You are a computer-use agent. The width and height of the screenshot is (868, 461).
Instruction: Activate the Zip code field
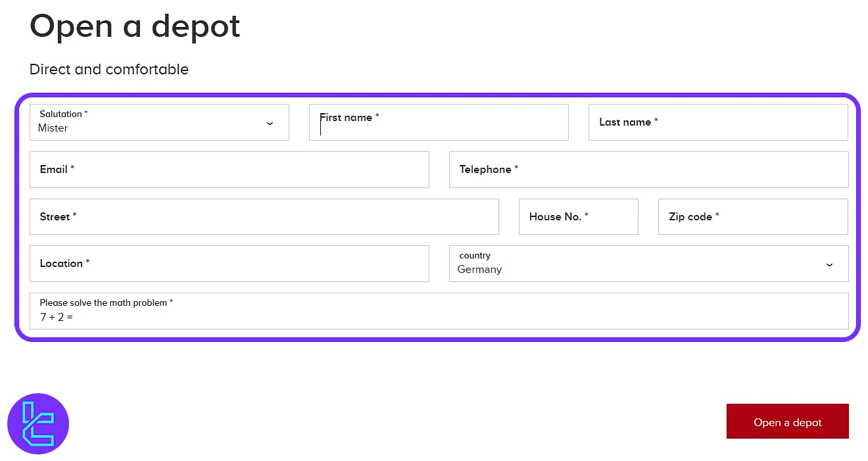(x=753, y=217)
